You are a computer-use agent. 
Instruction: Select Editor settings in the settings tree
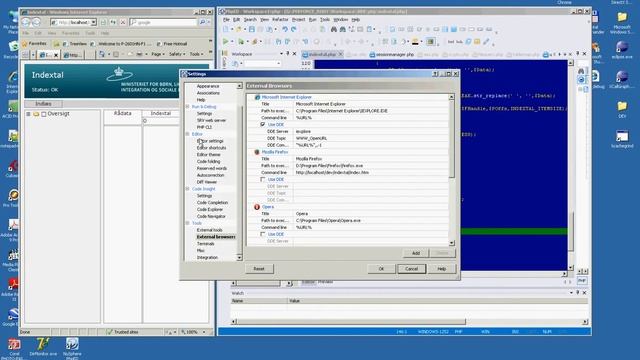210,141
